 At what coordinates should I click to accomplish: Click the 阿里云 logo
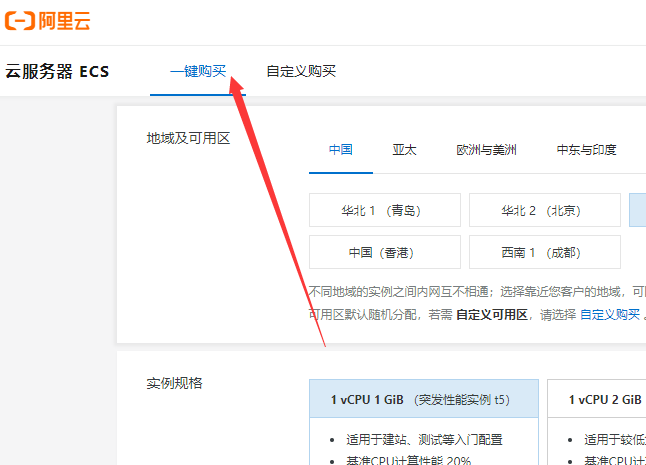pos(47,21)
